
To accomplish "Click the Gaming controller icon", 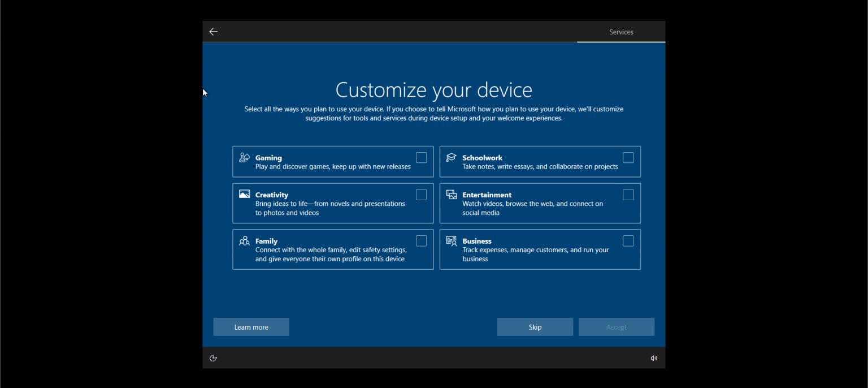I will 245,157.
